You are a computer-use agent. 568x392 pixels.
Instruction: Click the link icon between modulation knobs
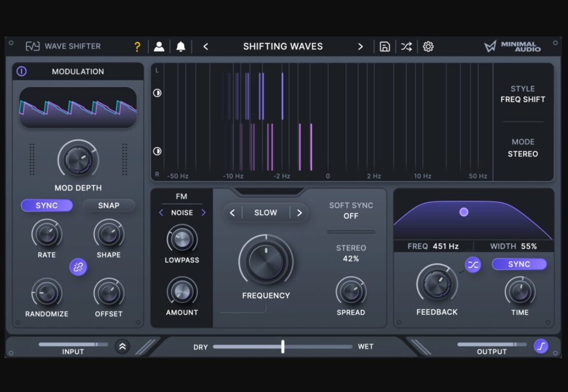point(78,267)
